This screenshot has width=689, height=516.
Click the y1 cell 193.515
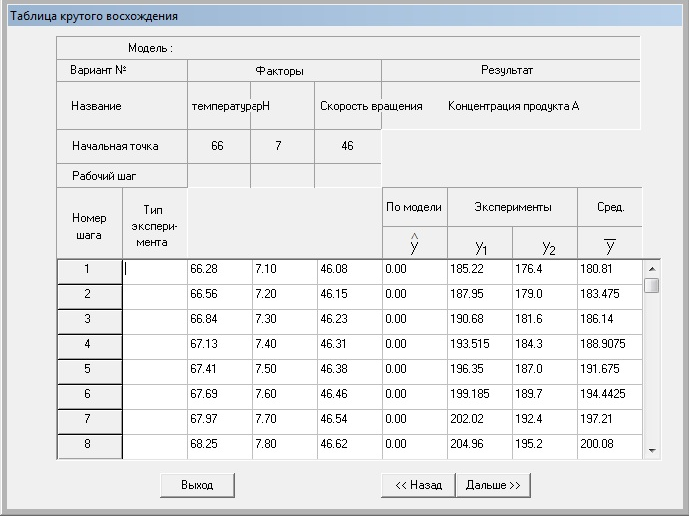[x=480, y=347]
